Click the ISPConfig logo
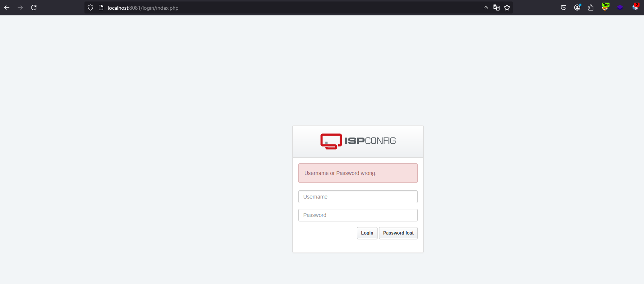 tap(358, 141)
